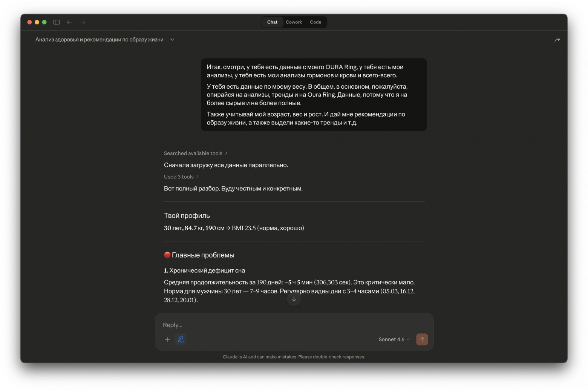This screenshot has height=390, width=588.
Task: Switch to the Chat tab
Action: 272,22
